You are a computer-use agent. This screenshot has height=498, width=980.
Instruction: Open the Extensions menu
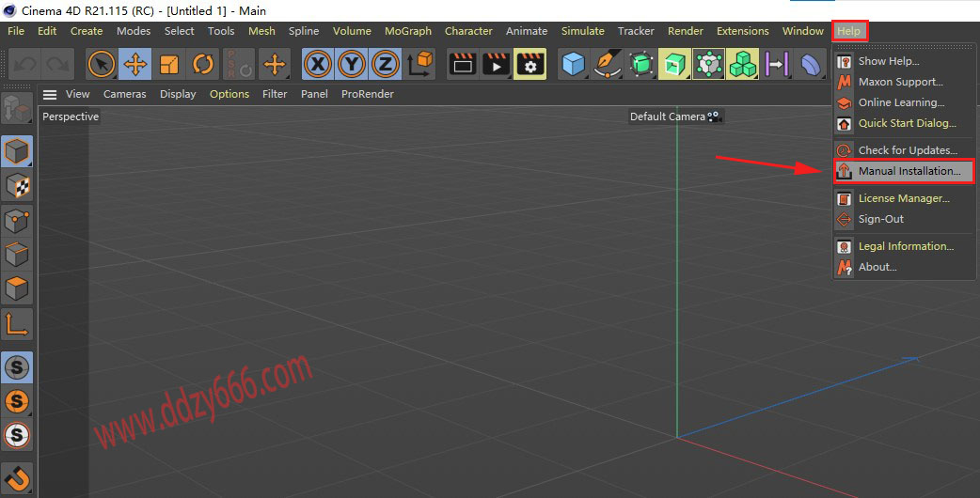tap(743, 31)
